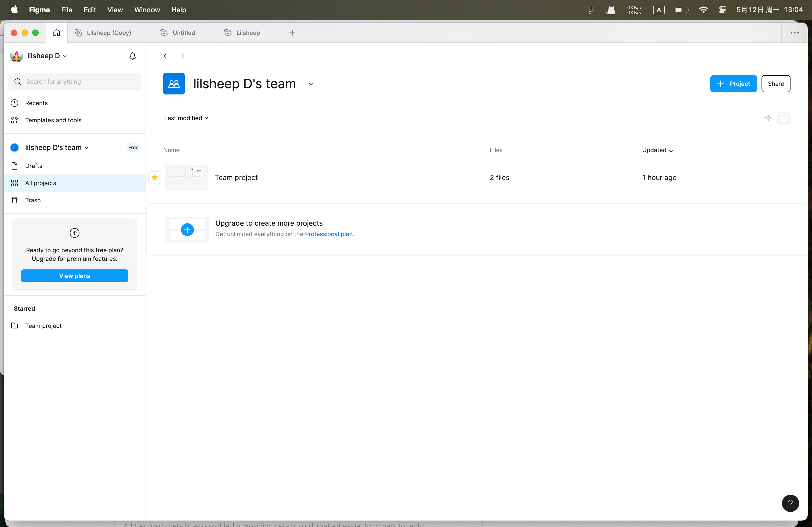Switch to list view

pyautogui.click(x=783, y=118)
